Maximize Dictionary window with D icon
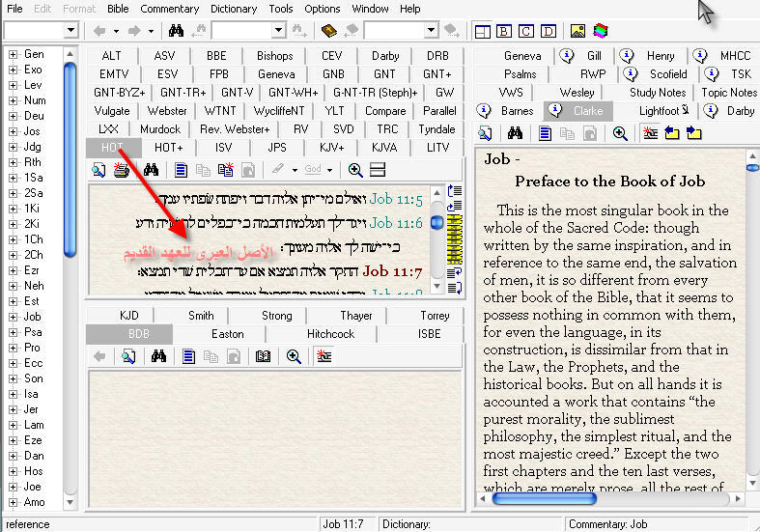This screenshot has width=760, height=532. 549,32
